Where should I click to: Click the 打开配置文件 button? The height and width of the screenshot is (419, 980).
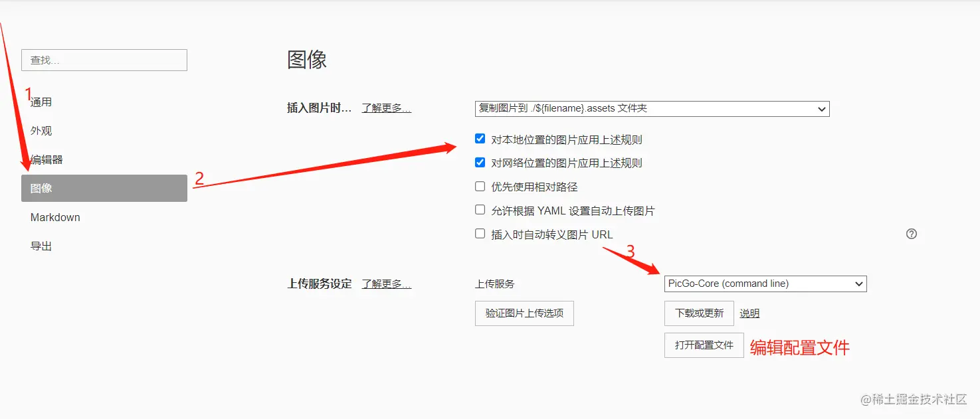[x=704, y=345]
